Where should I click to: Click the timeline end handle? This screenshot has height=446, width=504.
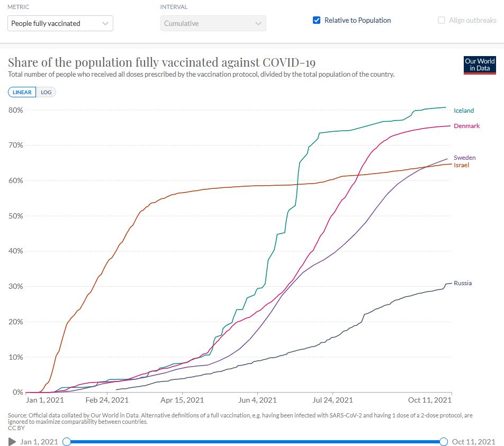[x=444, y=442]
